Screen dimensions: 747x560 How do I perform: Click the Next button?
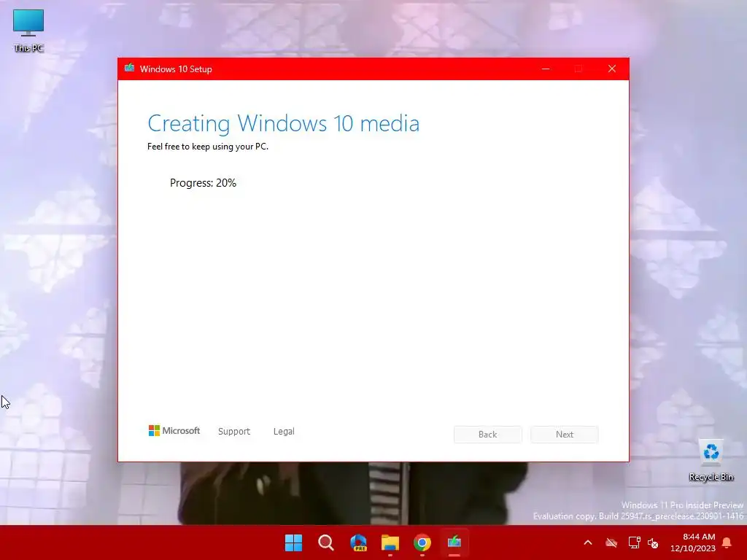[x=565, y=435]
